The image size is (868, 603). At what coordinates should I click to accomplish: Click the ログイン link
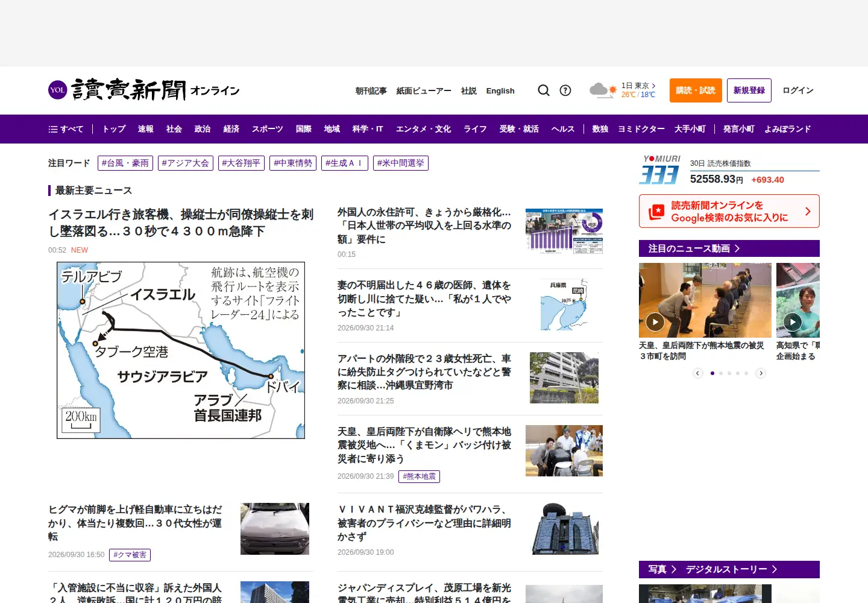[x=798, y=90]
